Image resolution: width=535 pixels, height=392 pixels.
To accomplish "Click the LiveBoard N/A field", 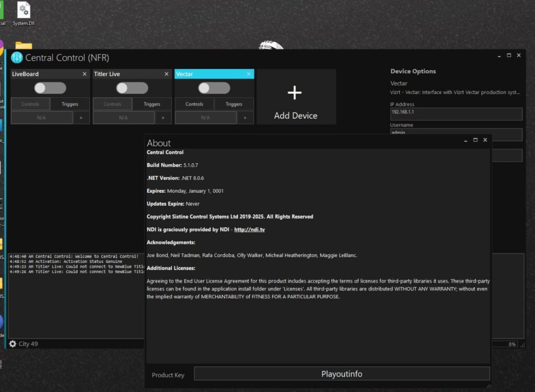I will pyautogui.click(x=42, y=118).
